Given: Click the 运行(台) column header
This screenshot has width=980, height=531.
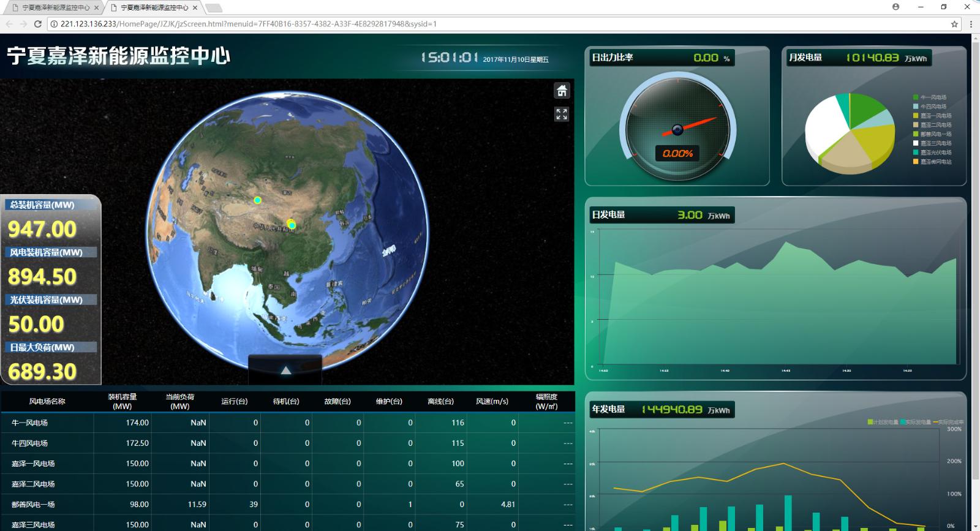Looking at the screenshot, I should tap(234, 402).
